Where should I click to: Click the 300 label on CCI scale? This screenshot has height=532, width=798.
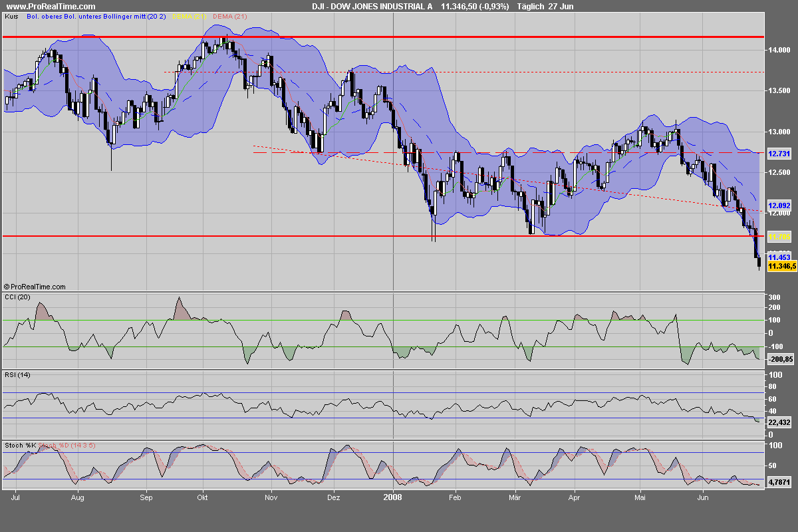774,297
